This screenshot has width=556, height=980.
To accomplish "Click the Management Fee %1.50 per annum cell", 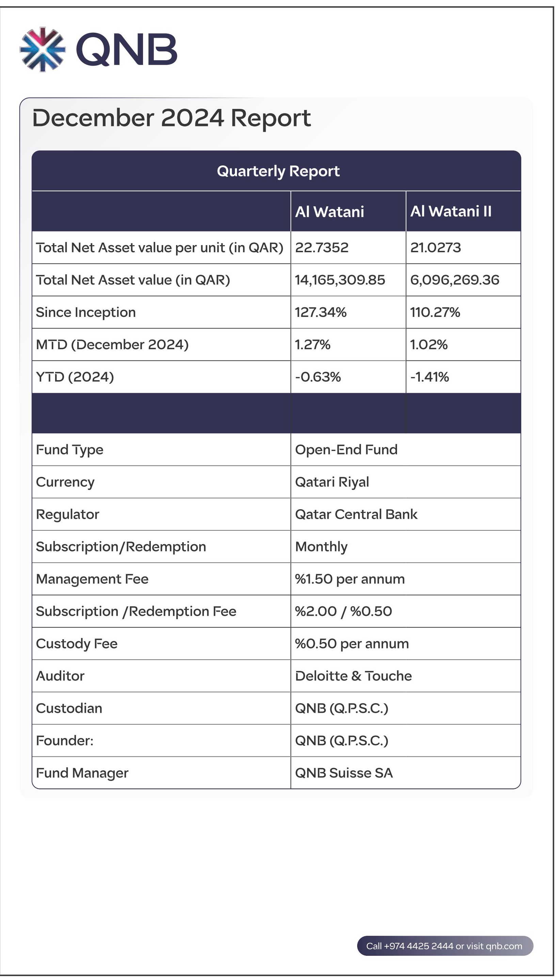I will [x=406, y=579].
